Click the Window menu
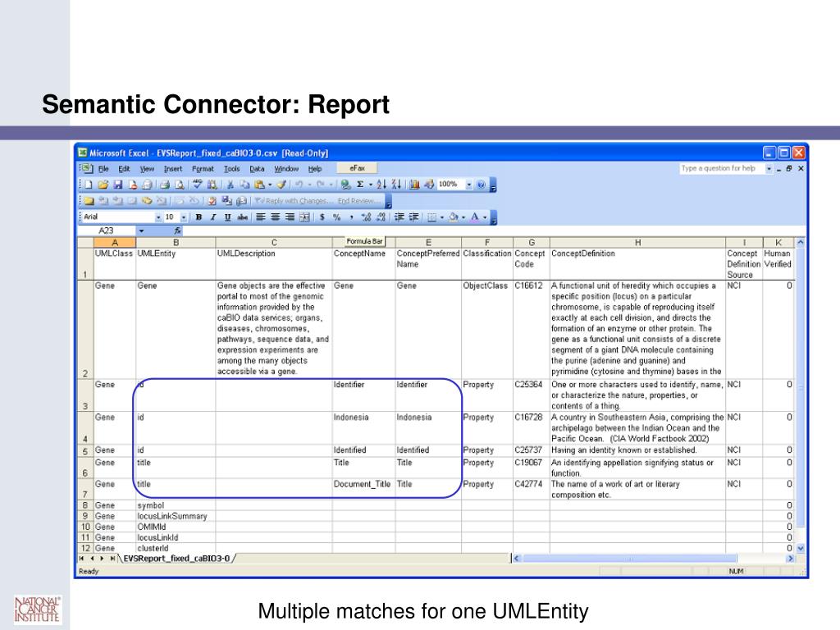The image size is (840, 630). point(286,169)
